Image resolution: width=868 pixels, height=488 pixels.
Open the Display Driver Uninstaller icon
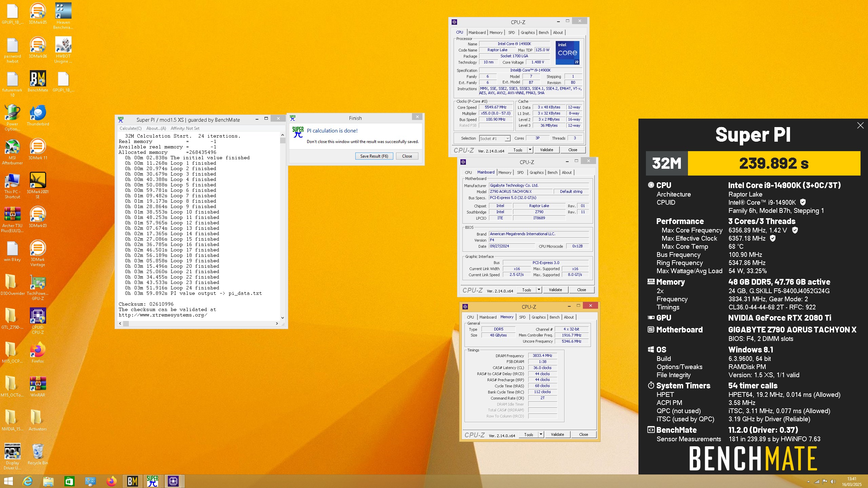pyautogui.click(x=12, y=456)
